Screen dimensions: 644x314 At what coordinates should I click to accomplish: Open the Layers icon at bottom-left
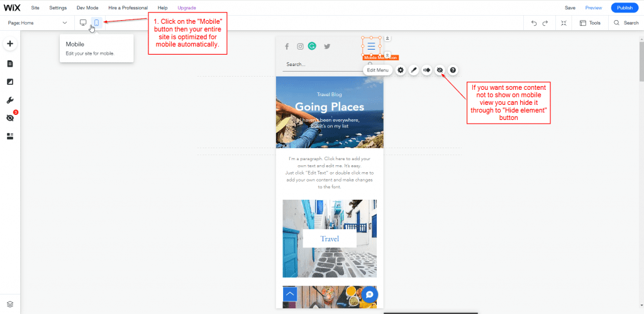[x=10, y=304]
